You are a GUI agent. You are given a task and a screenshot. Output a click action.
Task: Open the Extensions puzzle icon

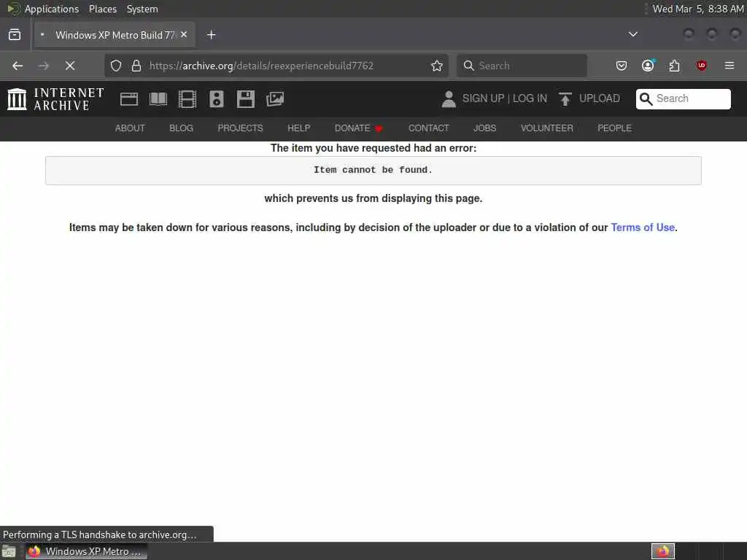(675, 66)
